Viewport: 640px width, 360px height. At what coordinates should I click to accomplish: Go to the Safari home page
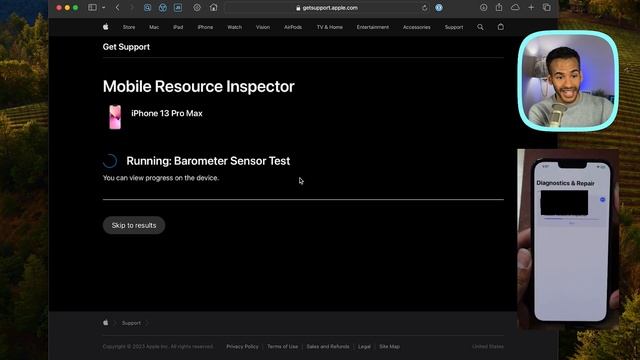coord(213,7)
